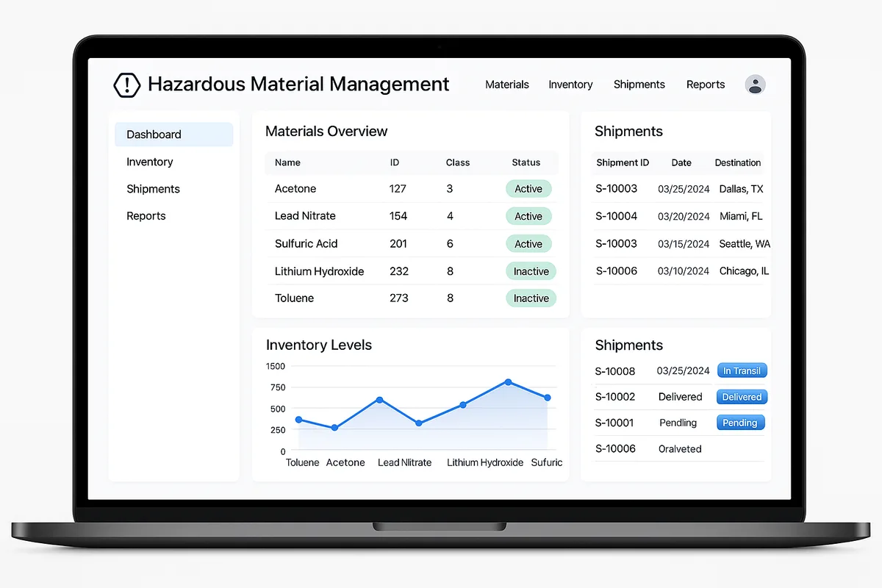The image size is (882, 588).
Task: Select the Active badge for Sulfuric Acid
Action: click(x=528, y=244)
